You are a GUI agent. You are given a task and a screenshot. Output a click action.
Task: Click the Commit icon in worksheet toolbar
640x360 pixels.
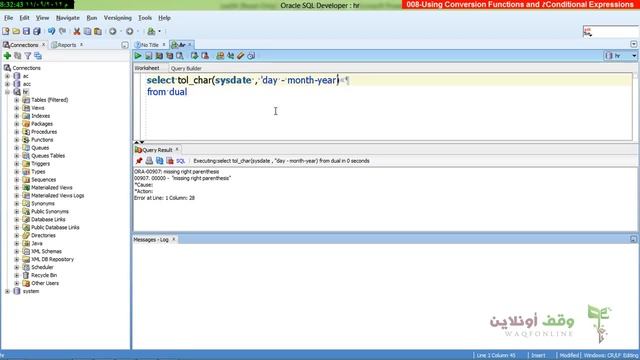click(x=195, y=56)
